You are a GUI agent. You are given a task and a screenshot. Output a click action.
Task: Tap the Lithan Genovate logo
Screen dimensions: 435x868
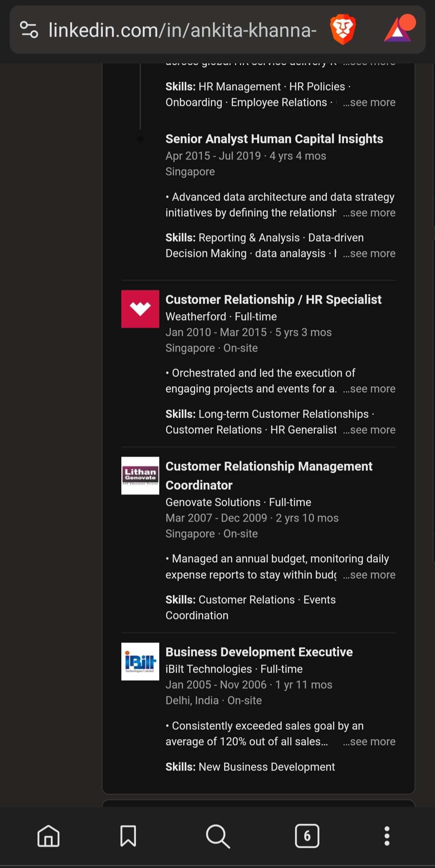(x=140, y=476)
